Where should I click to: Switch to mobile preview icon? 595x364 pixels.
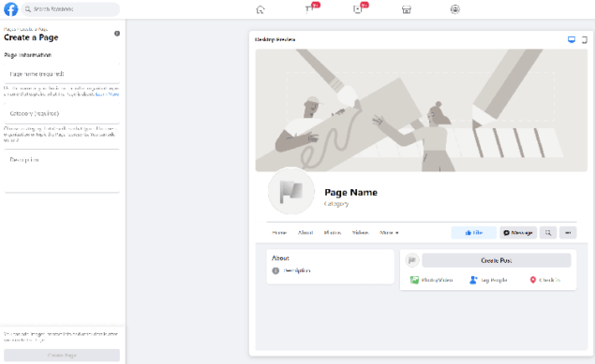pyautogui.click(x=585, y=39)
